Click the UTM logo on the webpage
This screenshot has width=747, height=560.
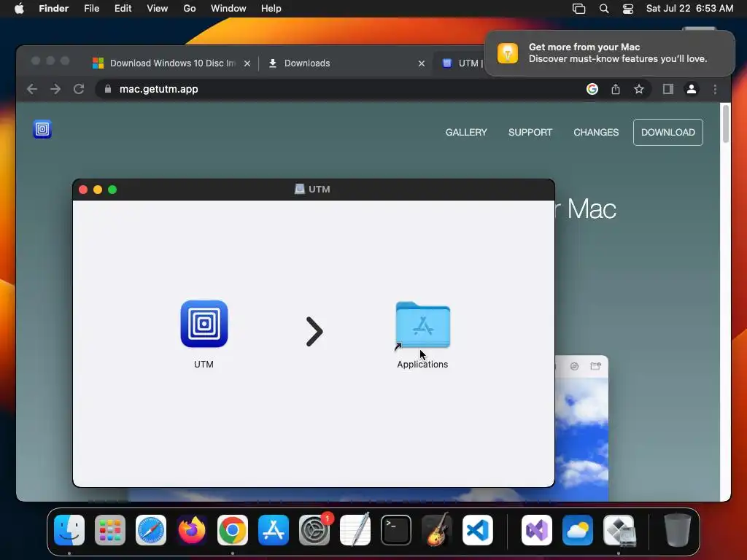tap(42, 129)
